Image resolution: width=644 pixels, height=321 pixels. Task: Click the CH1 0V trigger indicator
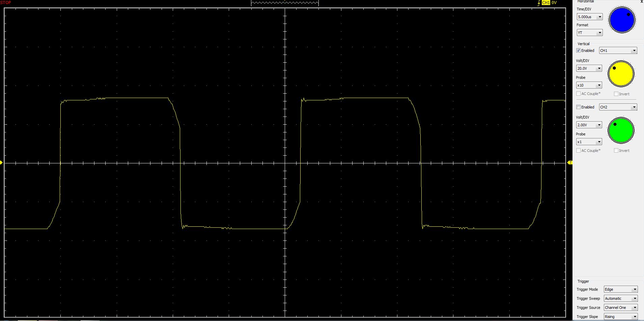coord(549,3)
